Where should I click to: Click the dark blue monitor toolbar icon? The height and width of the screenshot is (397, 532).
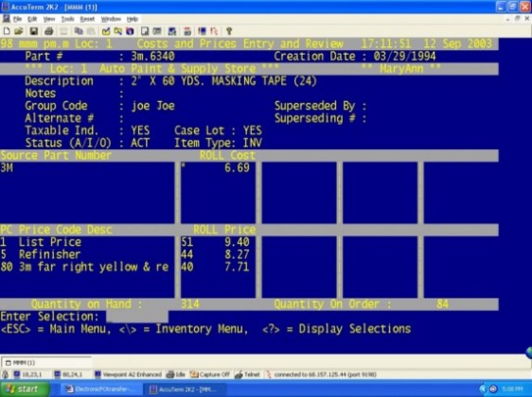pyautogui.click(x=202, y=31)
